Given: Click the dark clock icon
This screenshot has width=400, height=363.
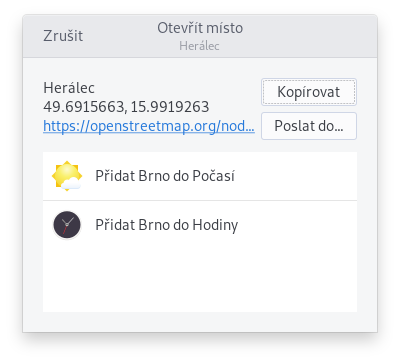Looking at the screenshot, I should click(67, 225).
